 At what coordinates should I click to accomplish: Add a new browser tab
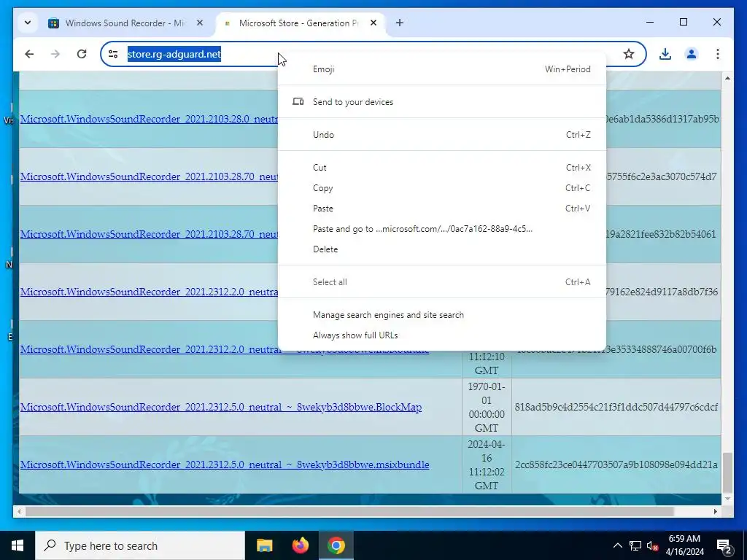tap(399, 23)
